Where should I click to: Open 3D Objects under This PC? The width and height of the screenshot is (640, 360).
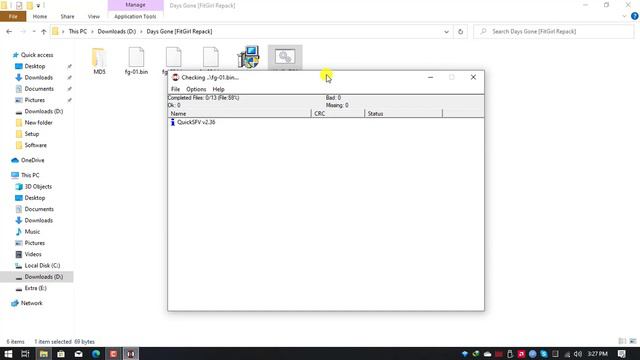pos(38,187)
